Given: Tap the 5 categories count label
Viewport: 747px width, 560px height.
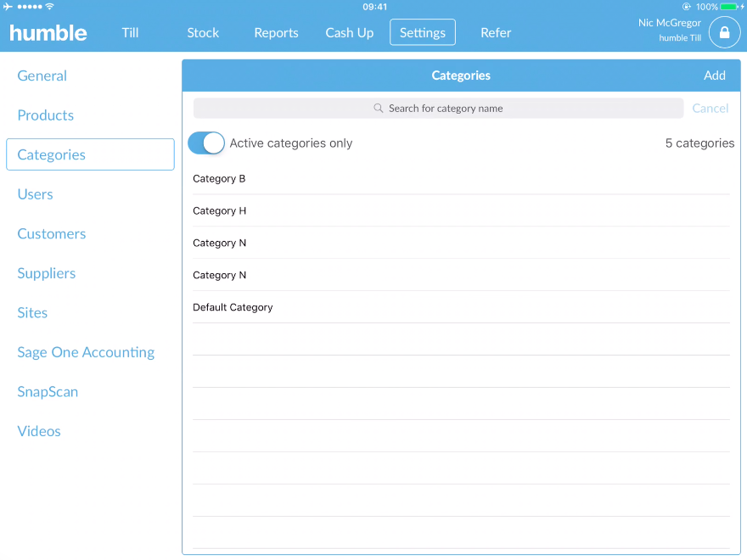Looking at the screenshot, I should pyautogui.click(x=699, y=143).
